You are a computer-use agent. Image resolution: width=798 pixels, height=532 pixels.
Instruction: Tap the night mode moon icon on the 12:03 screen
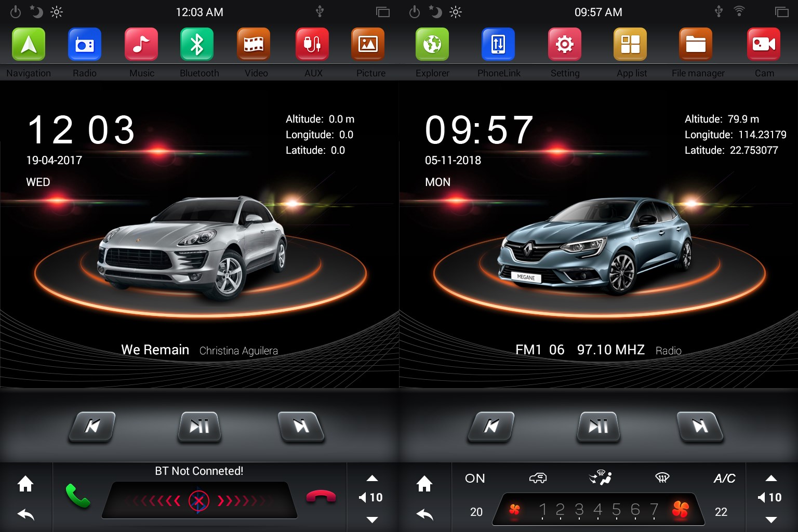tap(36, 11)
